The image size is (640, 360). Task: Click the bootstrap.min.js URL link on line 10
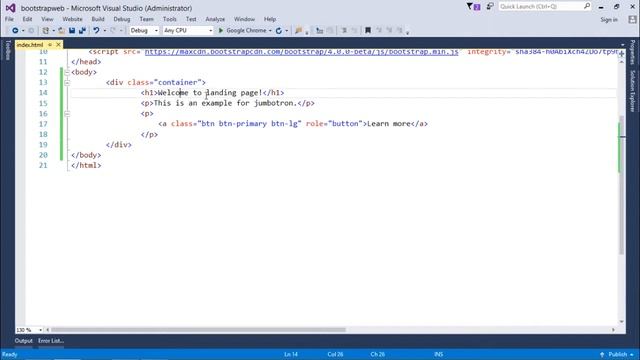click(x=302, y=52)
